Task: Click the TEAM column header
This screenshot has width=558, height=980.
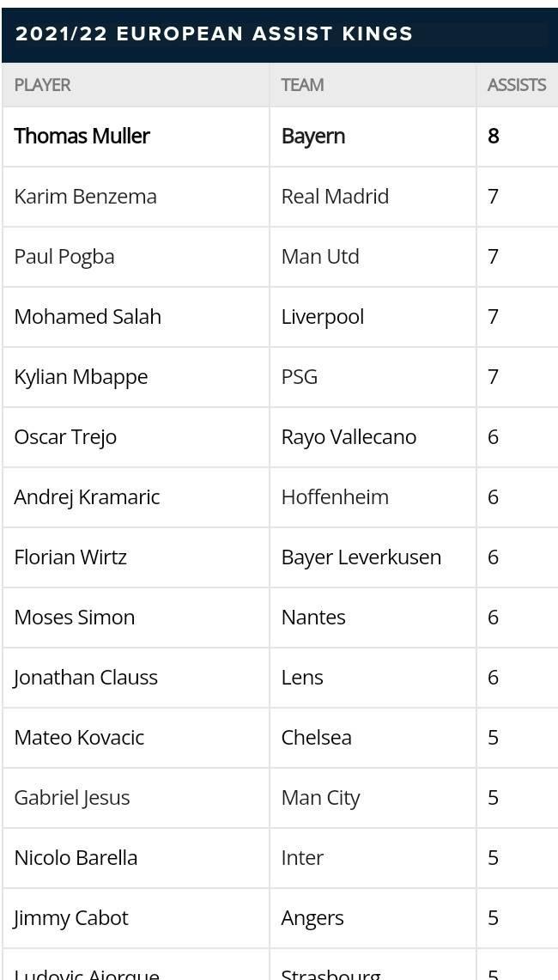Action: (302, 85)
